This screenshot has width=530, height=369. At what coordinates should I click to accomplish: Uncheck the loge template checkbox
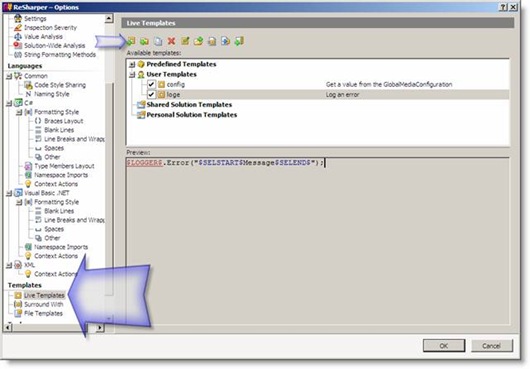(x=151, y=94)
